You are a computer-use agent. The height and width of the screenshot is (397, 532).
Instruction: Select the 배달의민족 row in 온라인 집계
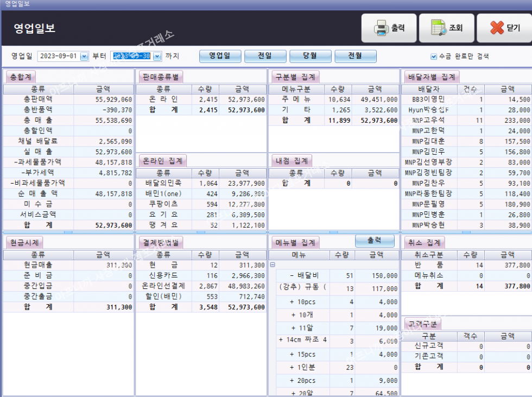click(163, 184)
